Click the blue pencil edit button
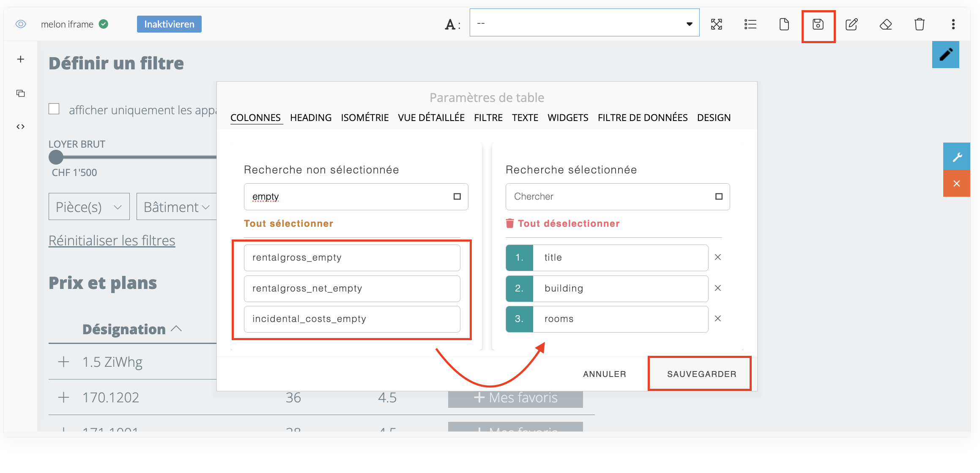Viewport: 980px width, 473px height. [x=945, y=55]
